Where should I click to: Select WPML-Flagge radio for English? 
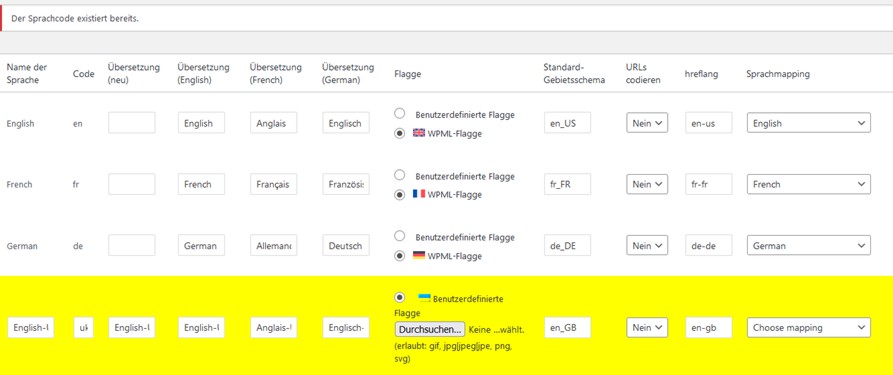pyautogui.click(x=400, y=133)
